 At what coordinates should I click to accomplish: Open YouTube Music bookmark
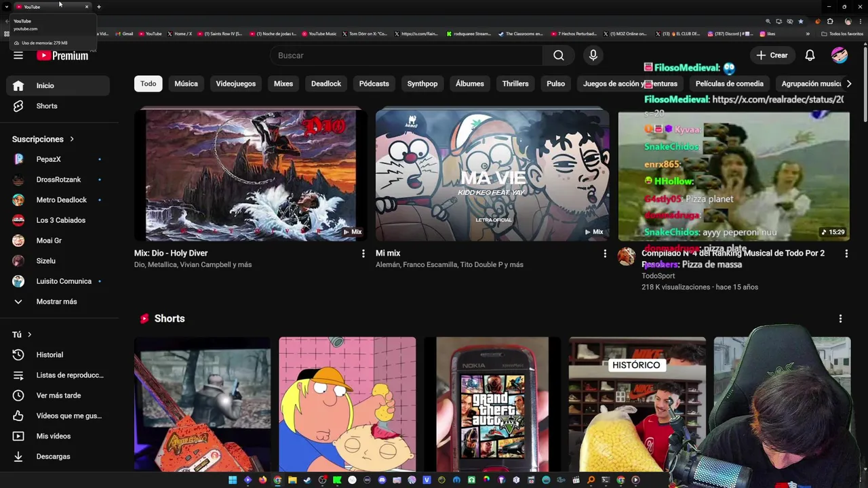319,34
